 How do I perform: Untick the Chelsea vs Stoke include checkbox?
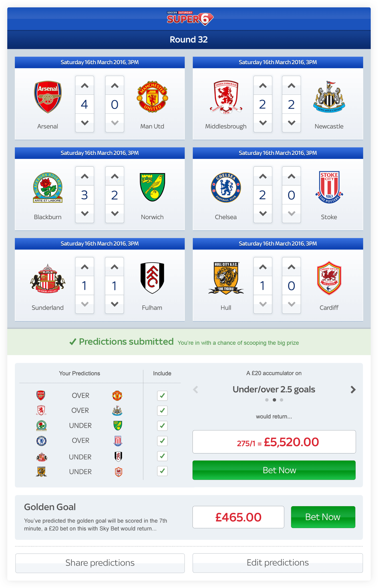point(162,441)
